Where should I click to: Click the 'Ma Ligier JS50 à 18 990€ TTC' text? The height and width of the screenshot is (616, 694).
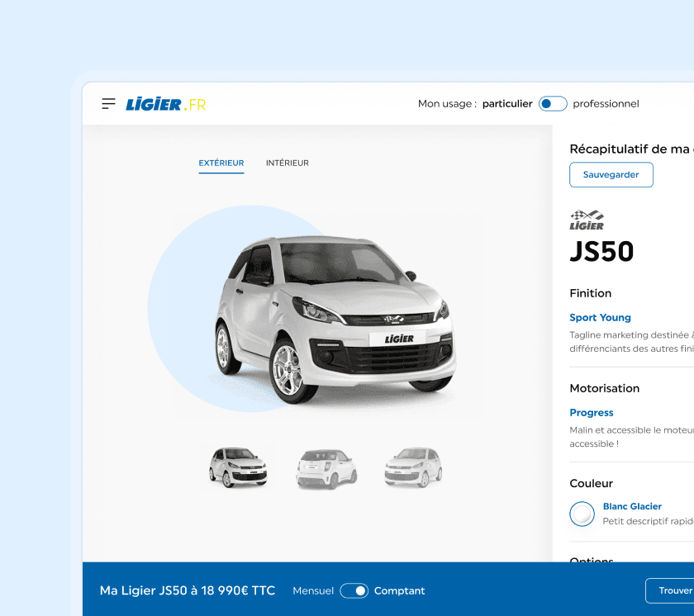click(x=188, y=590)
